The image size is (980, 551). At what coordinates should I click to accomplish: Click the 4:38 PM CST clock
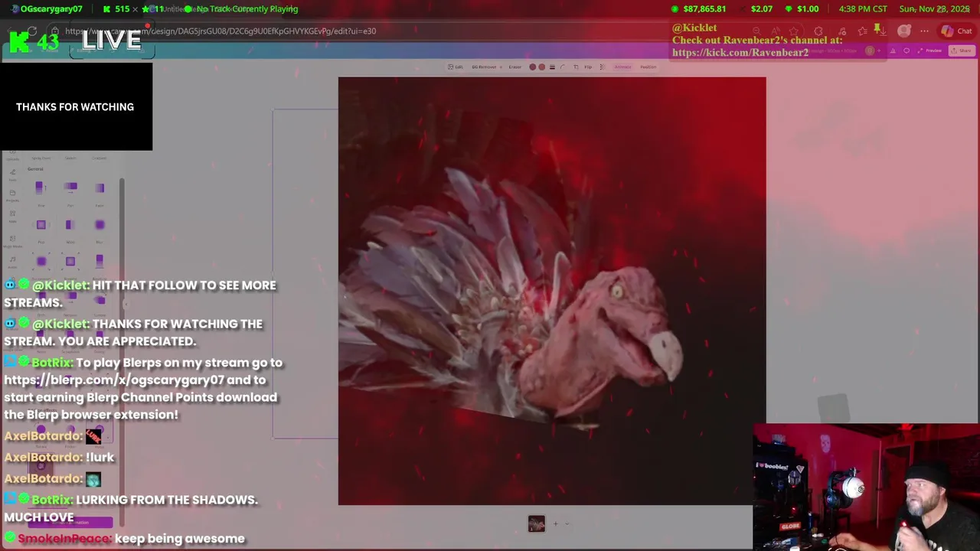coord(863,8)
